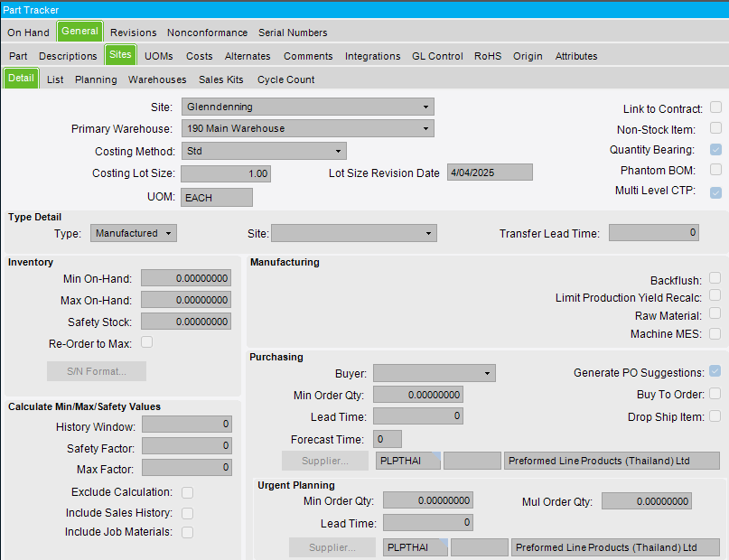
Task: Toggle the Generate PO Suggestions checkbox
Action: coord(715,371)
